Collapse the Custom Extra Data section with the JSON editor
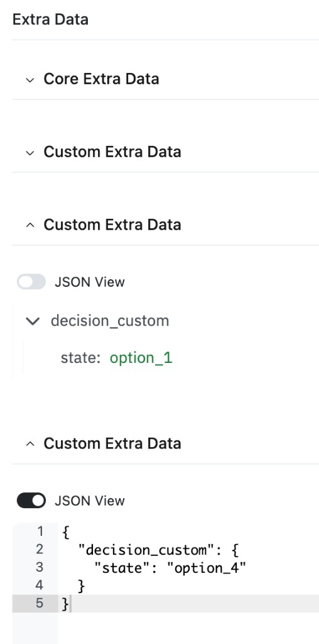This screenshot has width=319, height=644. tap(30, 444)
